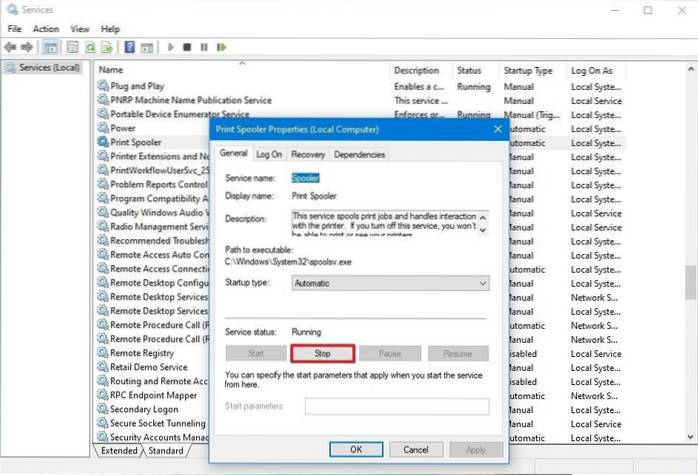The image size is (698, 475).
Task: Open the Action menu
Action: (45, 29)
